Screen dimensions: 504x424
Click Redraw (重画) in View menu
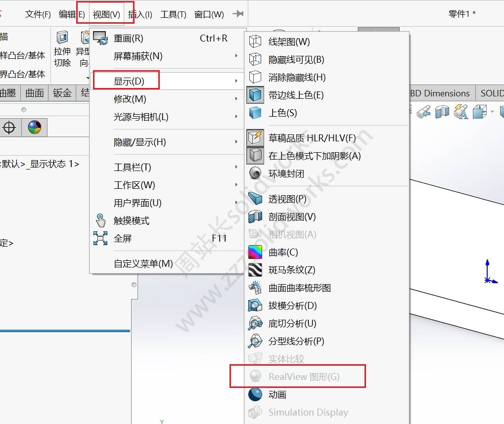pos(167,39)
